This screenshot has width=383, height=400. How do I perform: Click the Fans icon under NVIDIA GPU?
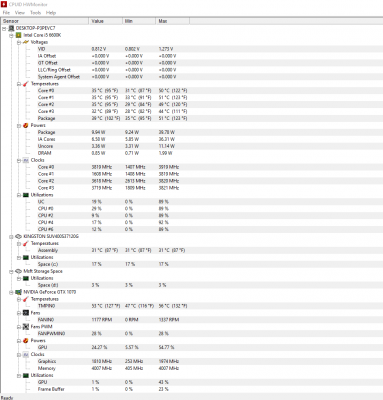tap(26, 313)
